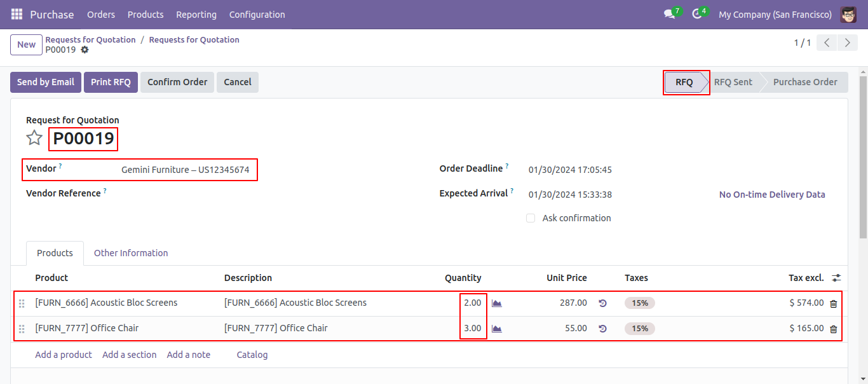Viewport: 868px width, 384px height.
Task: Open the first Requests for Quotation breadcrumb
Action: (x=90, y=39)
